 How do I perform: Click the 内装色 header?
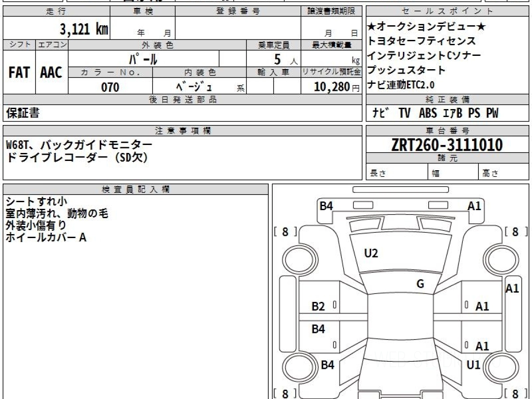[199, 72]
